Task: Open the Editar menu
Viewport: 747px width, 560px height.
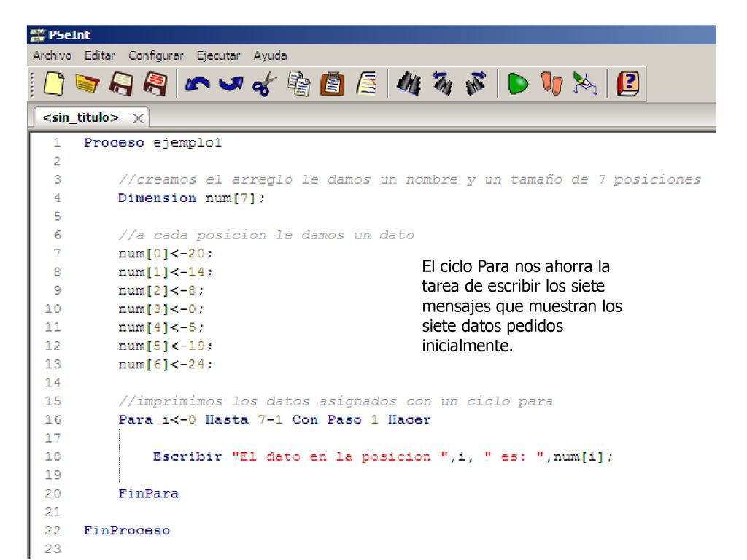Action: (100, 55)
